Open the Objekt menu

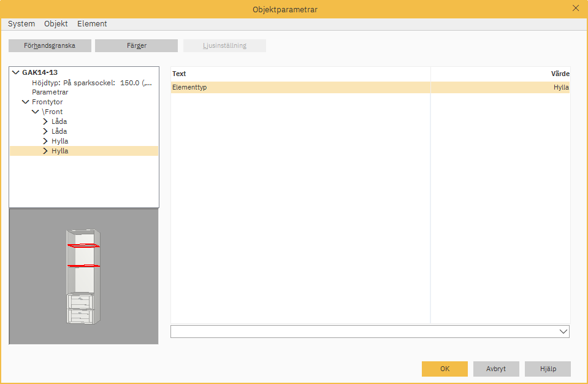[56, 23]
